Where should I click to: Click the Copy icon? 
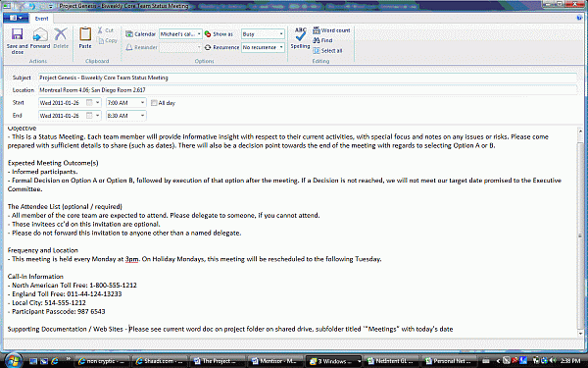click(x=101, y=41)
